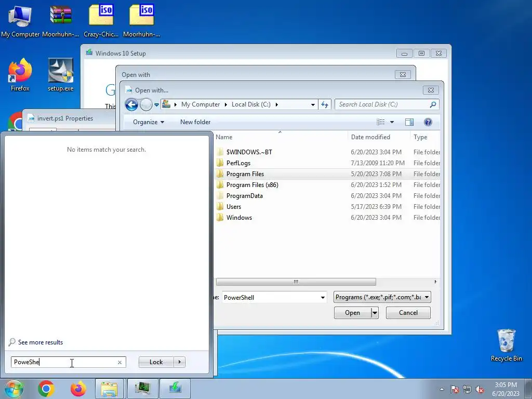The height and width of the screenshot is (399, 532).
Task: Click the right scroll arrow of file list
Action: [x=435, y=282]
